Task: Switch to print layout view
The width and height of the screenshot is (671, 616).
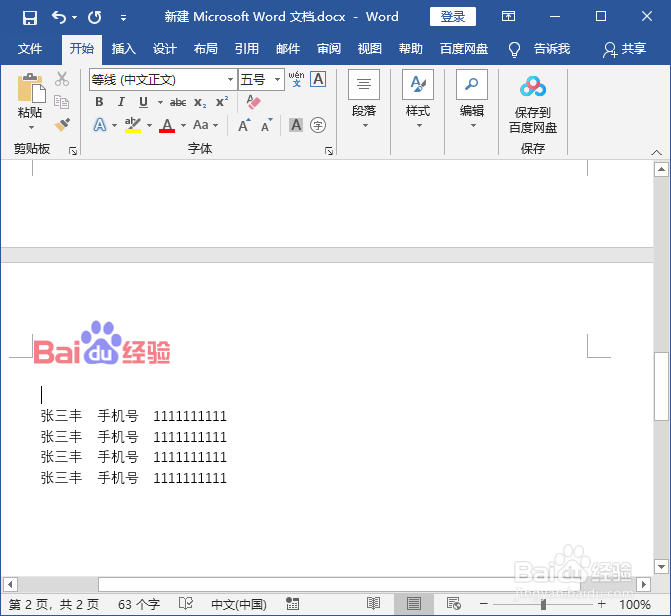Action: click(x=413, y=604)
